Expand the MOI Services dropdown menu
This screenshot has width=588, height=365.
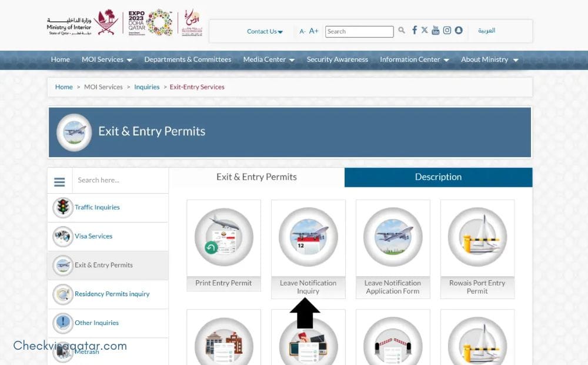(106, 59)
